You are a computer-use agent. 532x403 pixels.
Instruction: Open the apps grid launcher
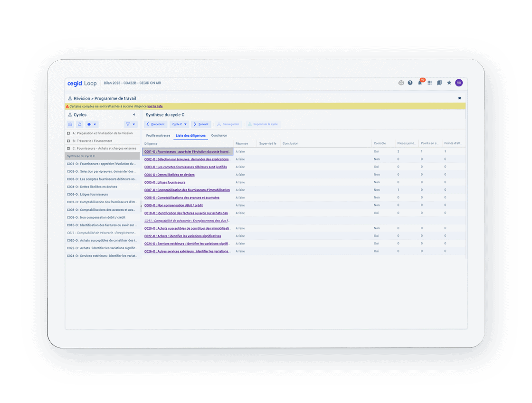[x=430, y=83]
